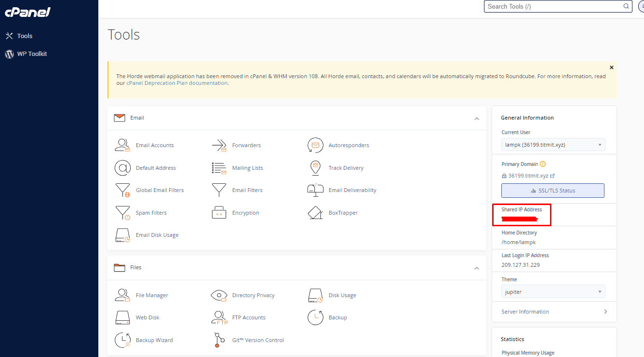
Task: Select the Spam Filters funnel icon
Action: click(122, 213)
